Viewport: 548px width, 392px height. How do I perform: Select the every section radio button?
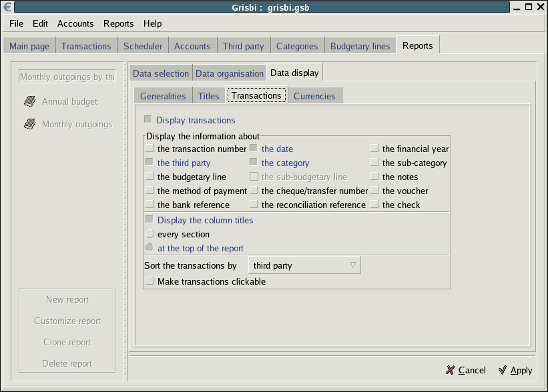click(x=150, y=233)
